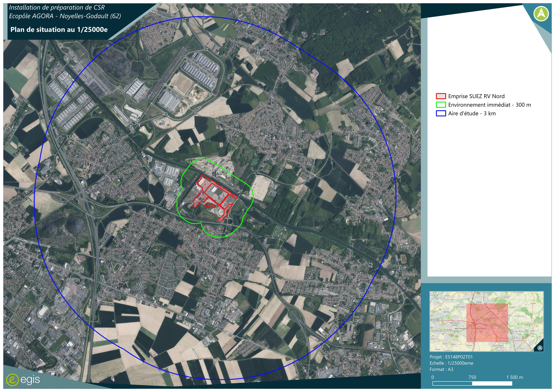Click the Hénin-Beaumont label in the inset map
555x392 pixels.
pyautogui.click(x=461, y=329)
